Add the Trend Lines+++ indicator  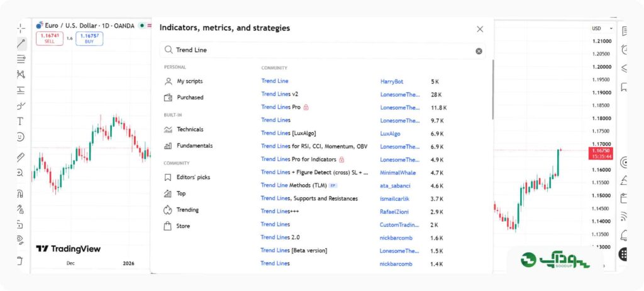pyautogui.click(x=280, y=211)
